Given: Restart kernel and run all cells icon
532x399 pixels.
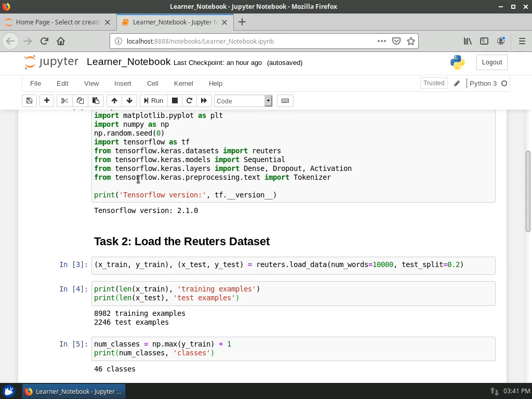Looking at the screenshot, I should coord(204,101).
